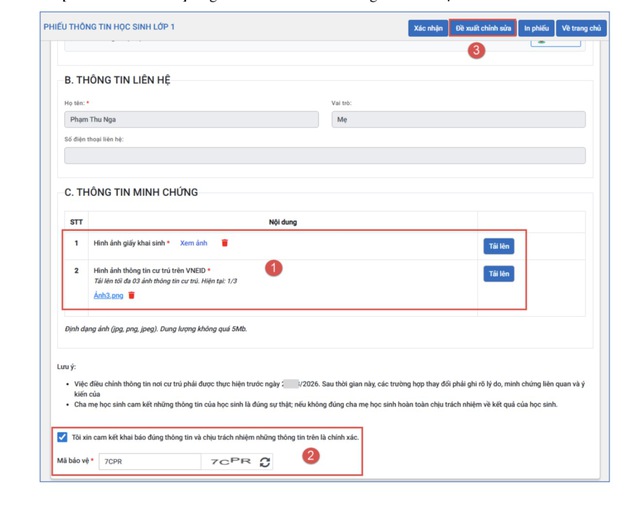Viewport: 640px width, 510px height.
Task: Delete the birth certificate image (trash icon)
Action: coord(225,243)
